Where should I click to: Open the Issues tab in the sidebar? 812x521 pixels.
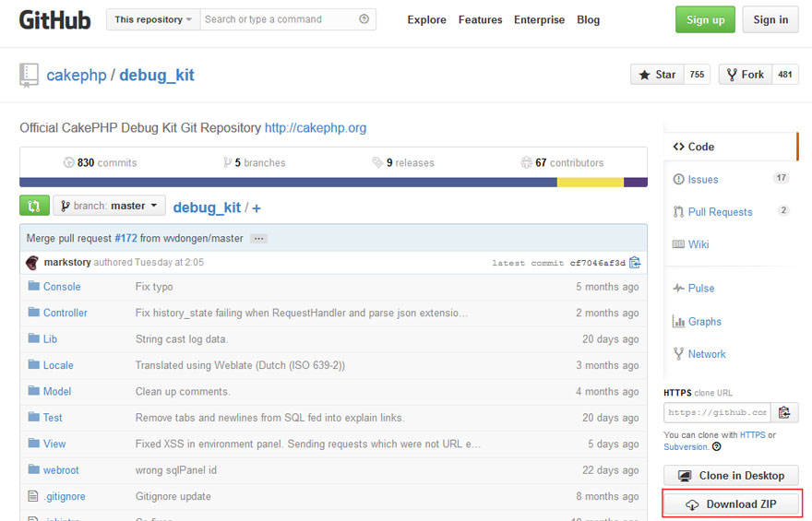703,180
